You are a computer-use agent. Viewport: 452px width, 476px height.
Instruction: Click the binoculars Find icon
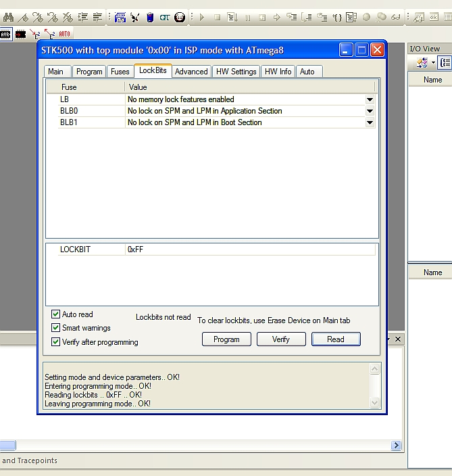(8, 18)
